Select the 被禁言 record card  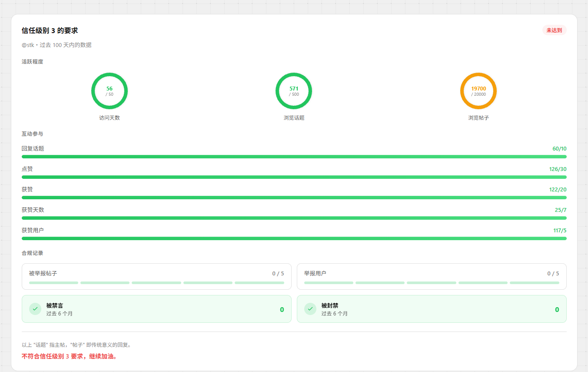(156, 309)
